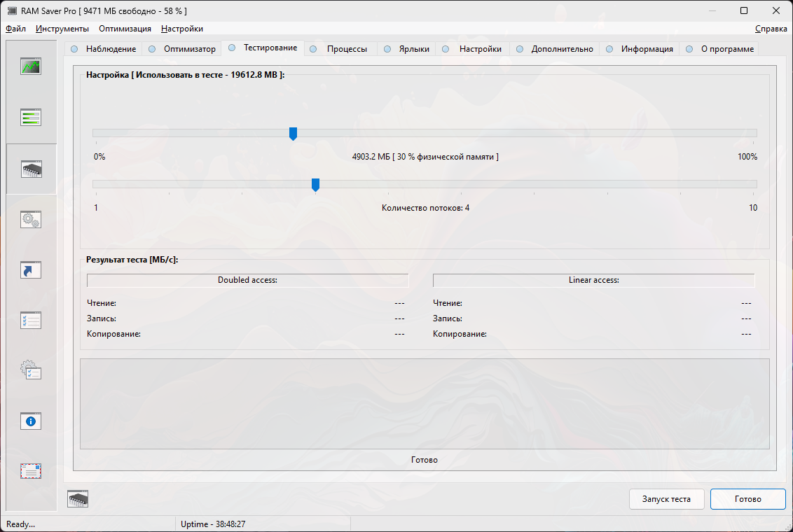Open the Оптимизация menu
Screen dimensions: 793x532
click(x=125, y=29)
